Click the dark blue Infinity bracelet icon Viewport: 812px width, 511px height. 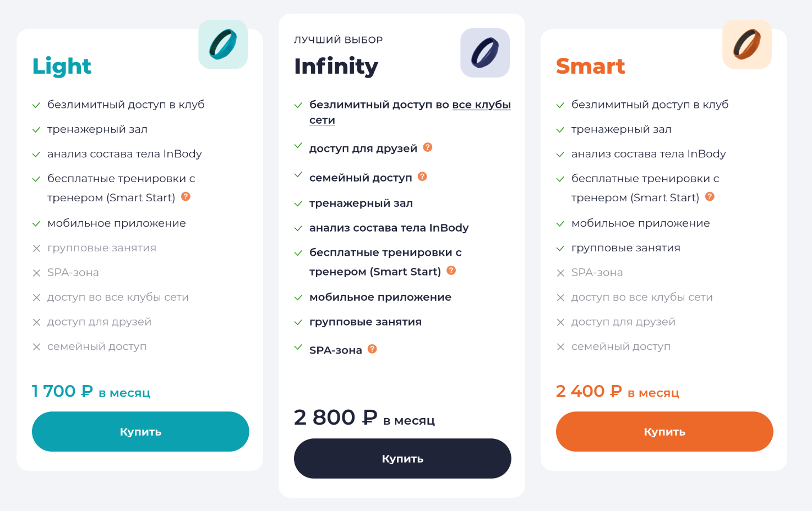tap(485, 53)
